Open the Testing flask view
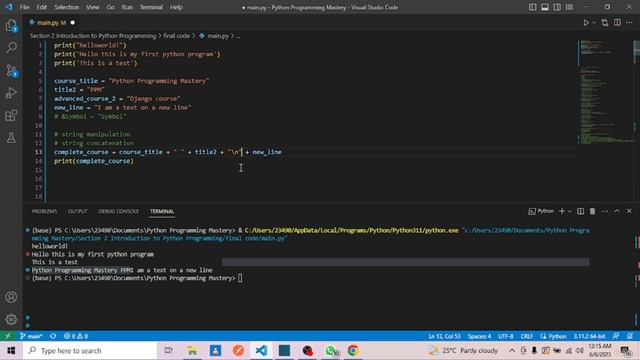 (x=11, y=138)
